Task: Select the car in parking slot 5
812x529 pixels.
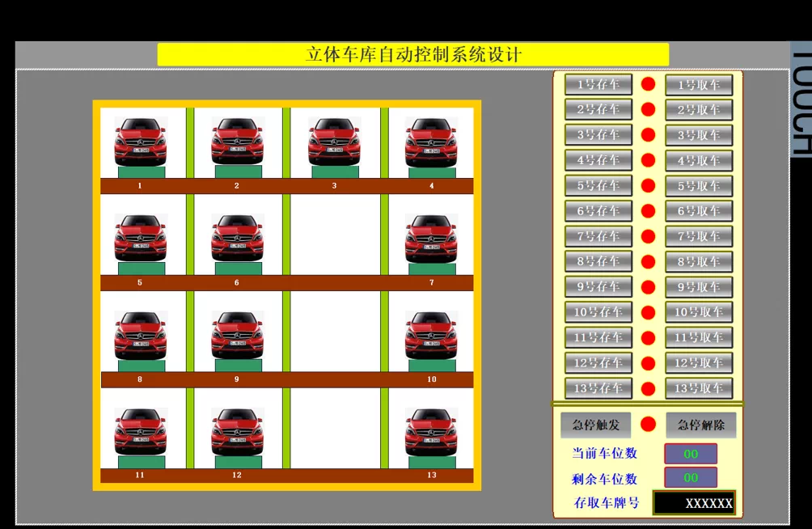Action: pyautogui.click(x=141, y=237)
